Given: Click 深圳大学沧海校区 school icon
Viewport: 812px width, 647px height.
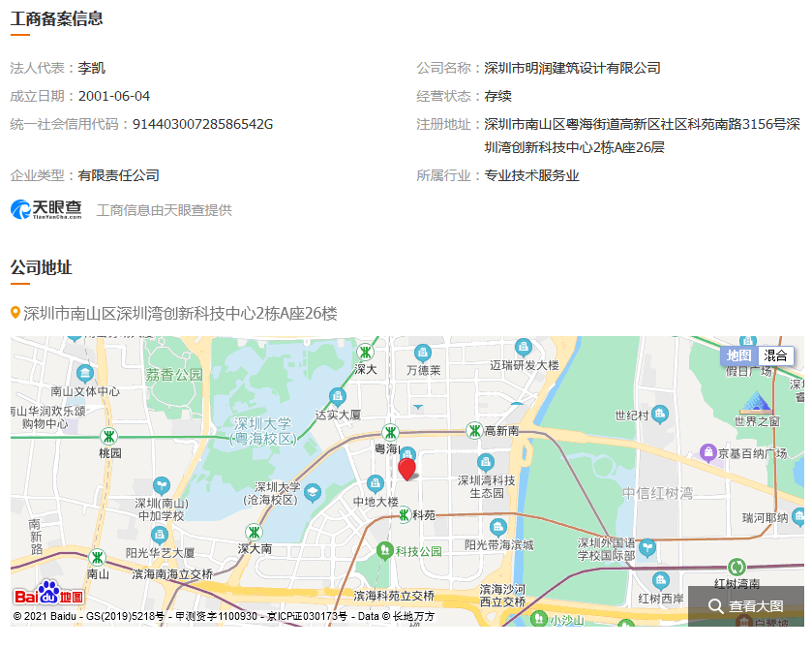Looking at the screenshot, I should point(313,492).
